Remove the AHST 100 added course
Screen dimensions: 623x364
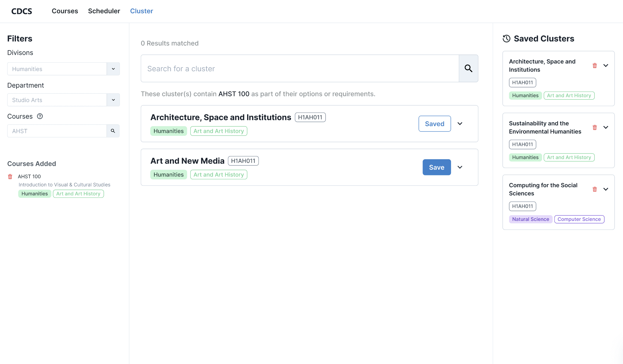(x=10, y=177)
